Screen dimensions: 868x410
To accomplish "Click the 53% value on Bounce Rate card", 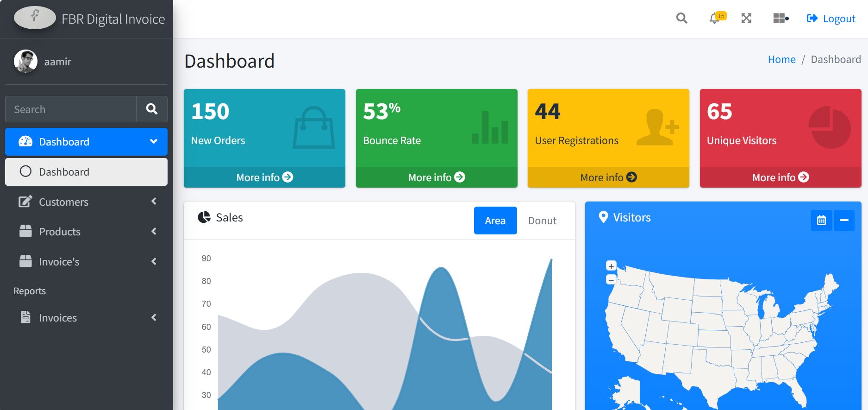I will point(381,111).
